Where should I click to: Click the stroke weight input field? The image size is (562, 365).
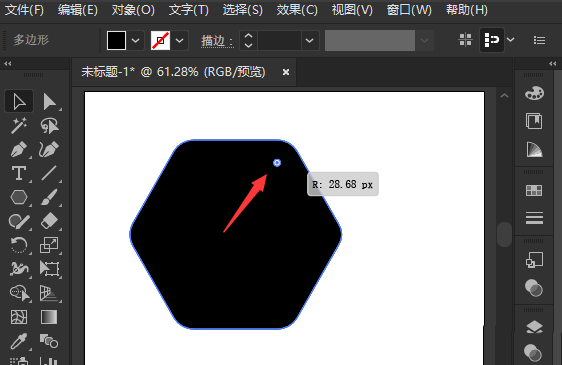coord(279,40)
